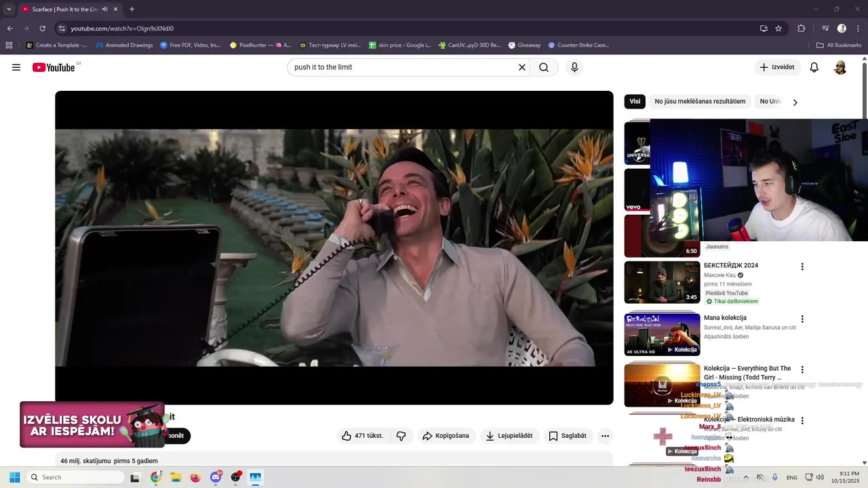
Task: Open the Pixelhunter bookmark
Action: tap(260, 45)
